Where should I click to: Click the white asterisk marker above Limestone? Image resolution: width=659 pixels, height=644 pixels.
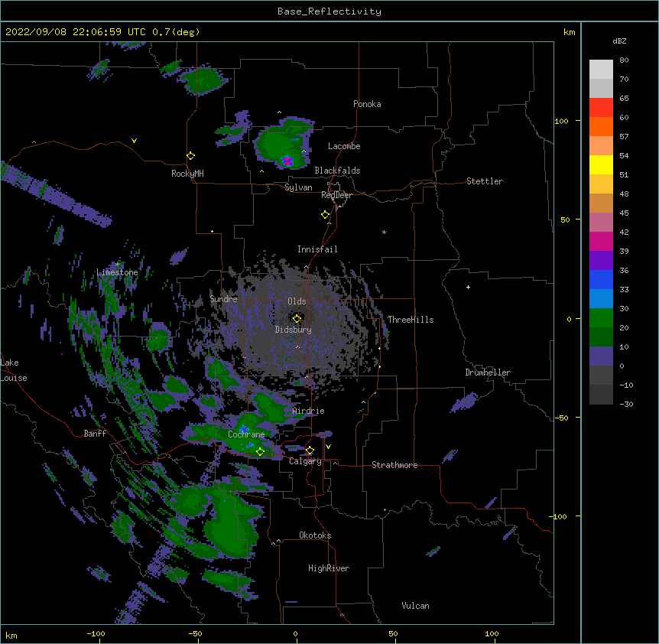(118, 265)
